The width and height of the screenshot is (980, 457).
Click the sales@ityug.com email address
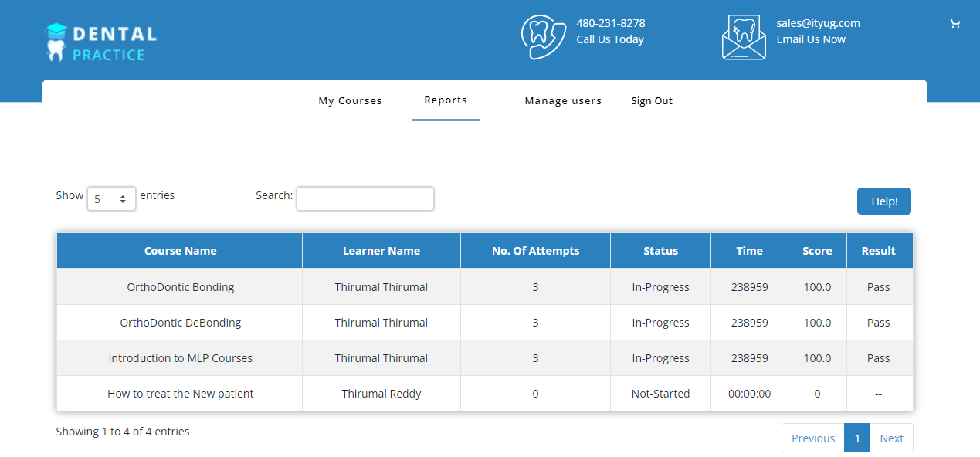(818, 23)
